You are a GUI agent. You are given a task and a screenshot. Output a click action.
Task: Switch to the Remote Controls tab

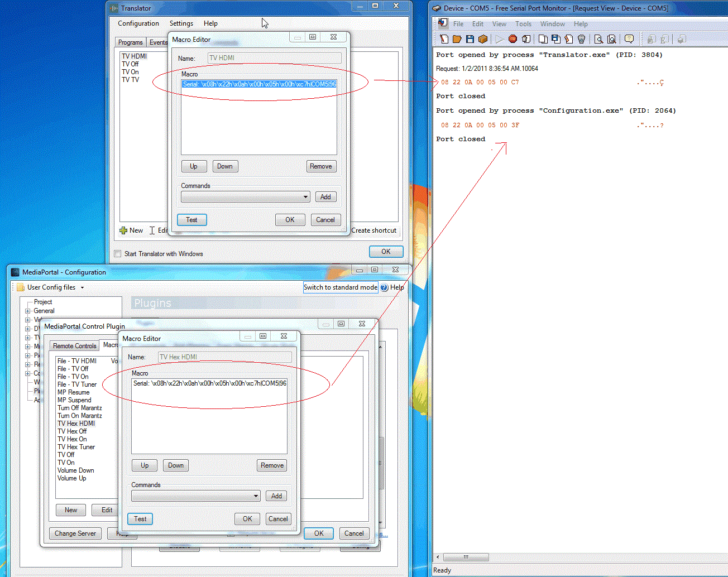74,346
